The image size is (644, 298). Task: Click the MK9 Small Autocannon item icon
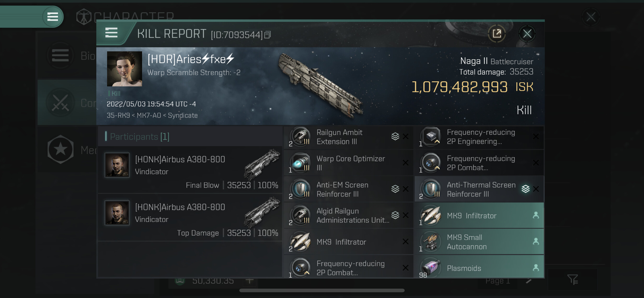[431, 242]
